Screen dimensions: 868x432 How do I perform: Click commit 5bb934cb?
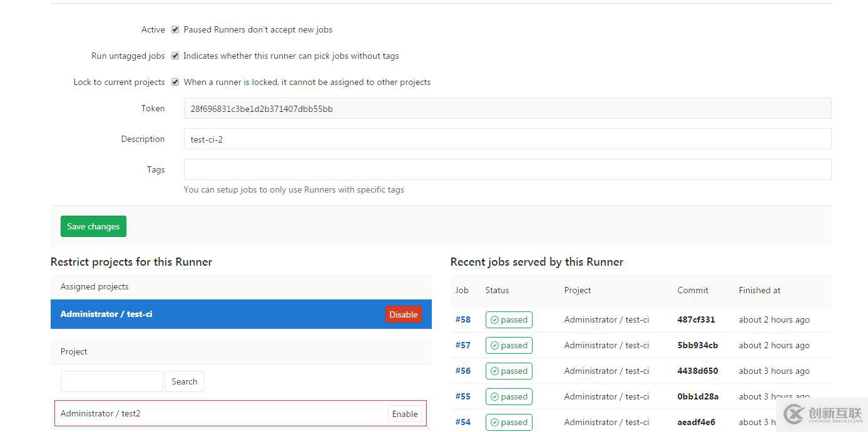[698, 345]
